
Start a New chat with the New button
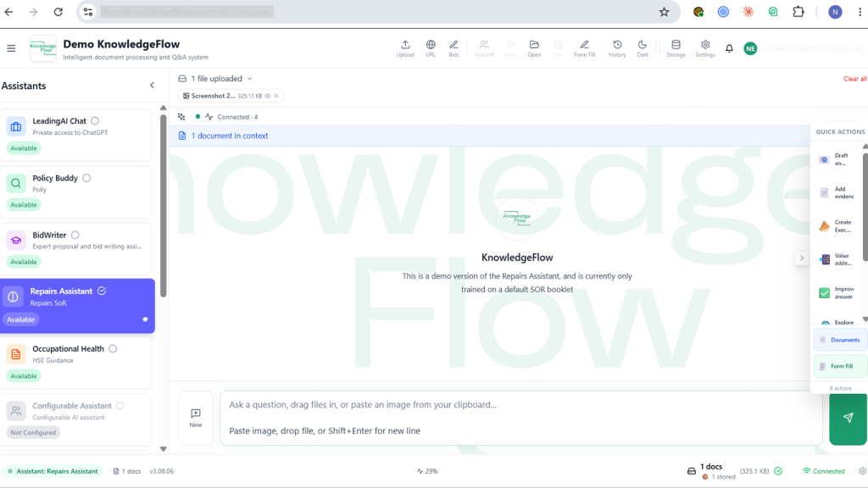click(x=196, y=419)
